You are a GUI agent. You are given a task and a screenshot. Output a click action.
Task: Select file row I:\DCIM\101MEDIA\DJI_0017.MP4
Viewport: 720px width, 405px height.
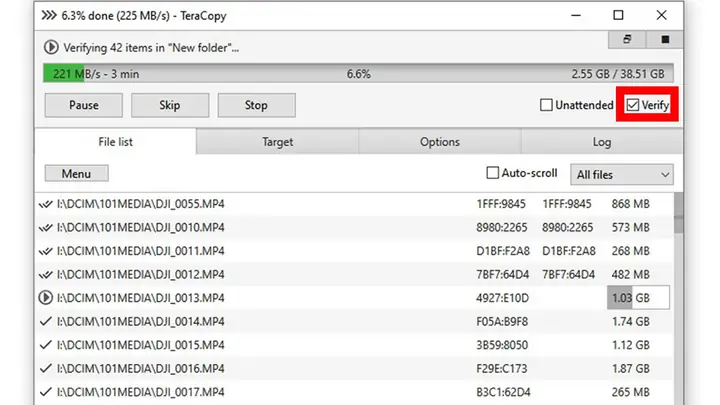coord(354,392)
